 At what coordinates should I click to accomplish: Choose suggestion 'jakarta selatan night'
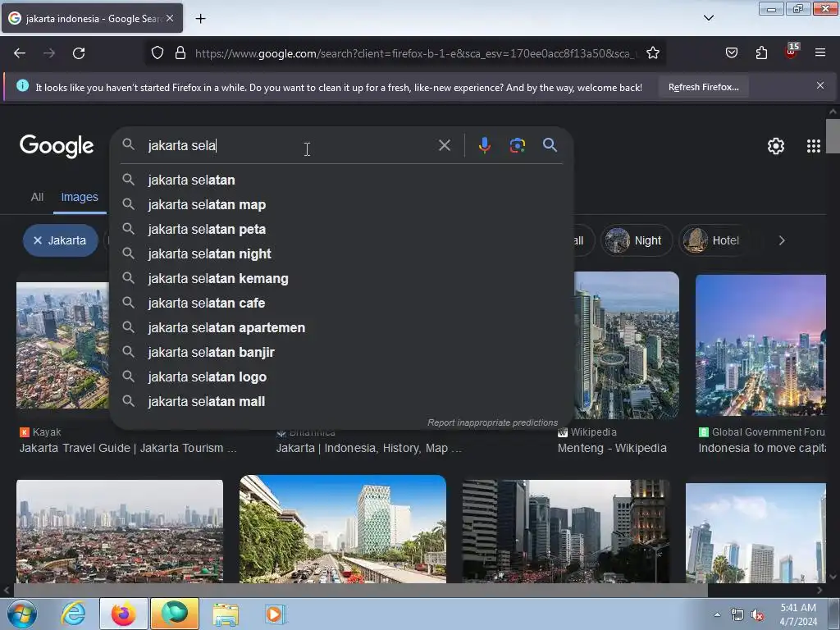point(342,254)
